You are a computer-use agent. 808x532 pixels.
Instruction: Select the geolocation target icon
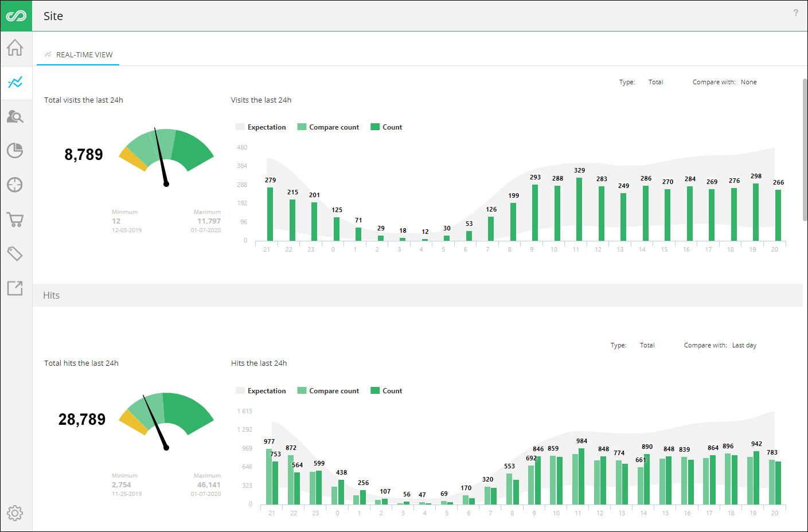tap(15, 185)
